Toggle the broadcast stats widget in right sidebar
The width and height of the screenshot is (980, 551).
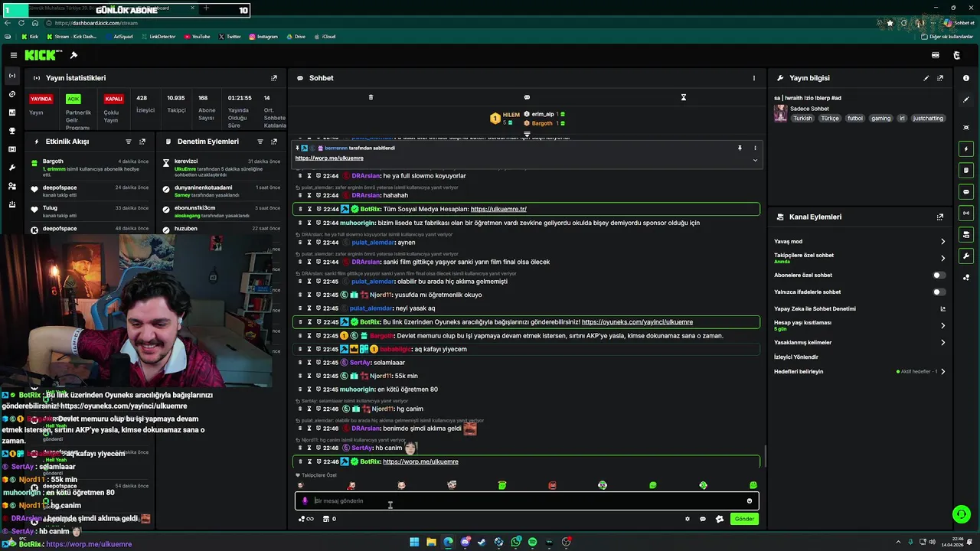tap(966, 213)
